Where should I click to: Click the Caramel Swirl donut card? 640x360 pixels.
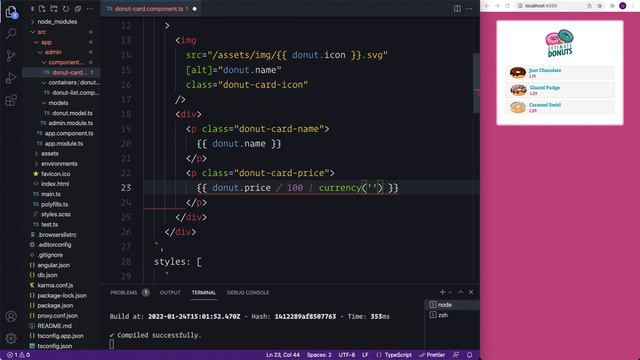(x=560, y=107)
